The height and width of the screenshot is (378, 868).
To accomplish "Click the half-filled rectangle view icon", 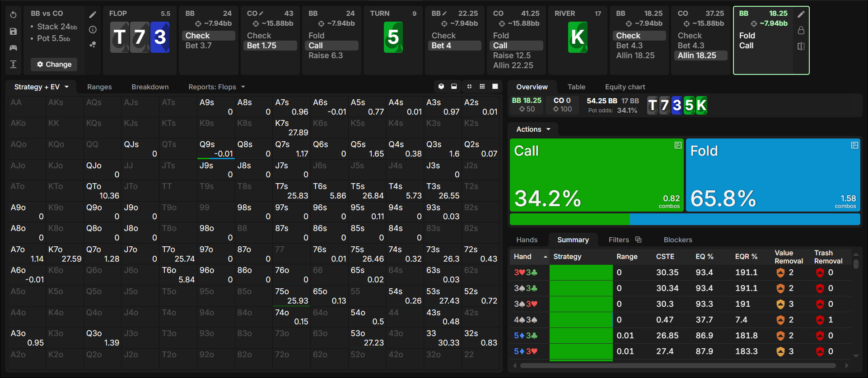I will coord(454,87).
